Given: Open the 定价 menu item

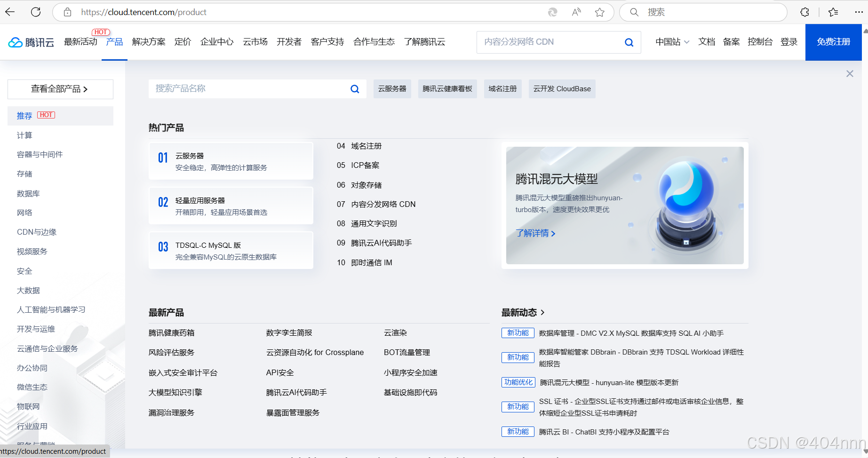Looking at the screenshot, I should point(183,42).
